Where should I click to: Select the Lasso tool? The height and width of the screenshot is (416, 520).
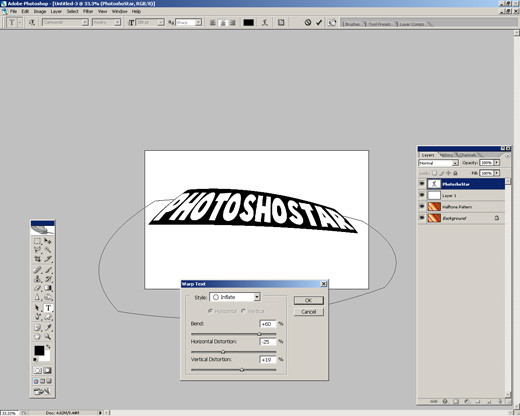(37, 250)
